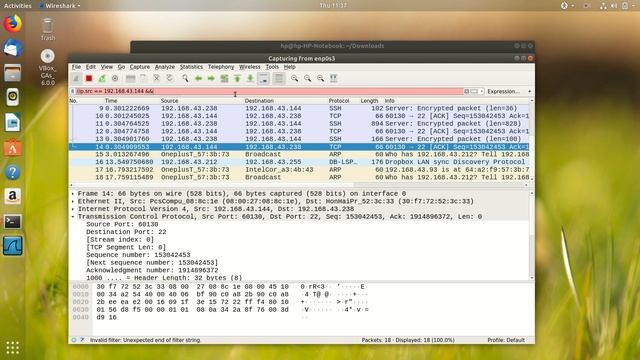Stop the running capture with red square
Viewport: 640px width, 360px height.
[x=89, y=78]
